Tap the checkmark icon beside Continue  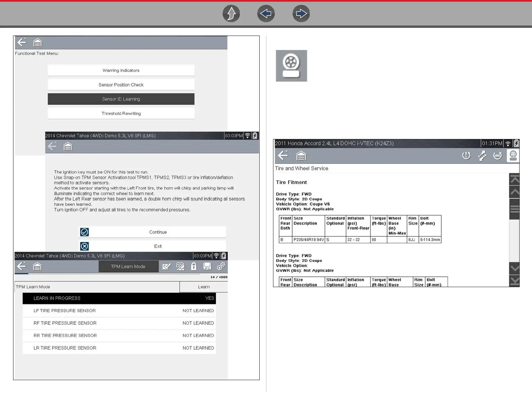85,232
